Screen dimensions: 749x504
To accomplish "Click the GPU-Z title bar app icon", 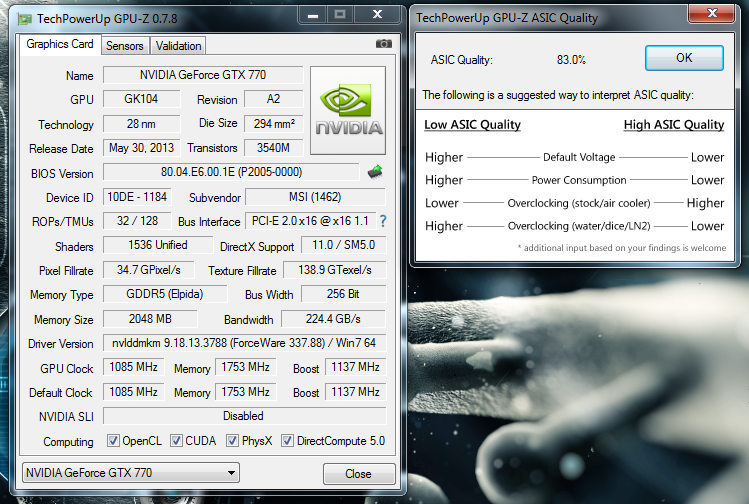I will click(25, 19).
